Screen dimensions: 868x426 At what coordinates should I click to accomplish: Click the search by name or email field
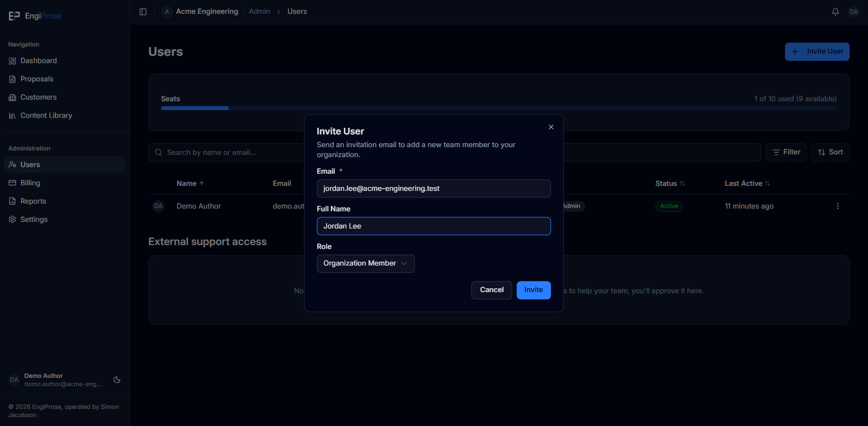coord(454,152)
